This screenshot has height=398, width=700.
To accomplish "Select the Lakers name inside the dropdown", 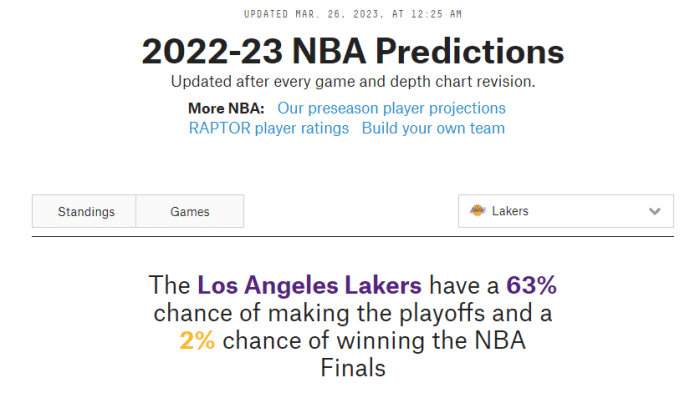I will (510, 211).
